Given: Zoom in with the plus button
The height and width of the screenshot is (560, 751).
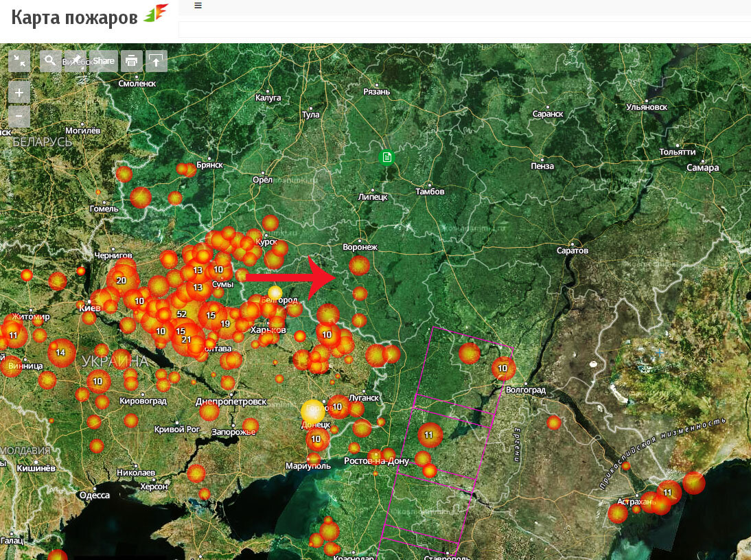Looking at the screenshot, I should point(19,93).
